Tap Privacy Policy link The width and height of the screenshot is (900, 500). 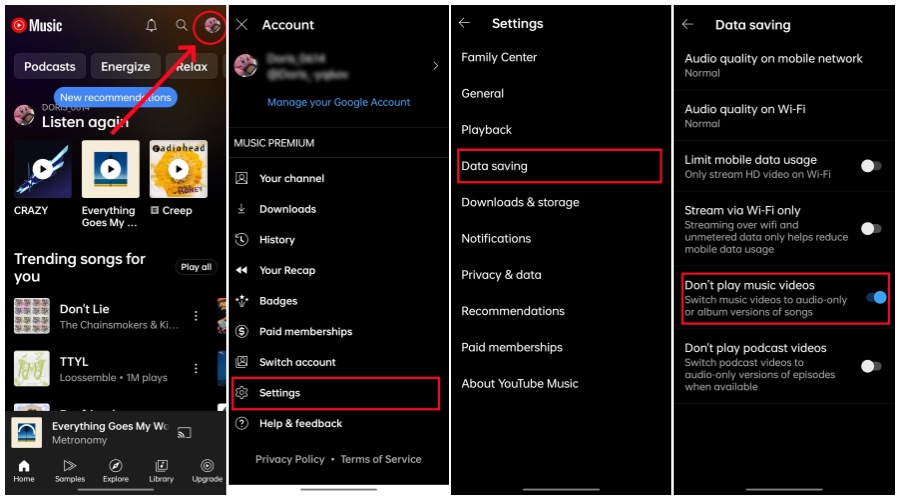[290, 459]
